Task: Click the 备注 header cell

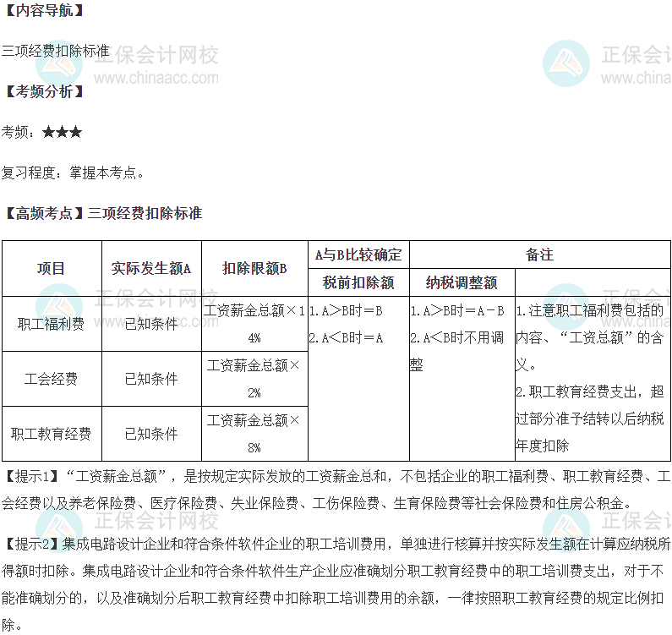Action: pos(539,255)
